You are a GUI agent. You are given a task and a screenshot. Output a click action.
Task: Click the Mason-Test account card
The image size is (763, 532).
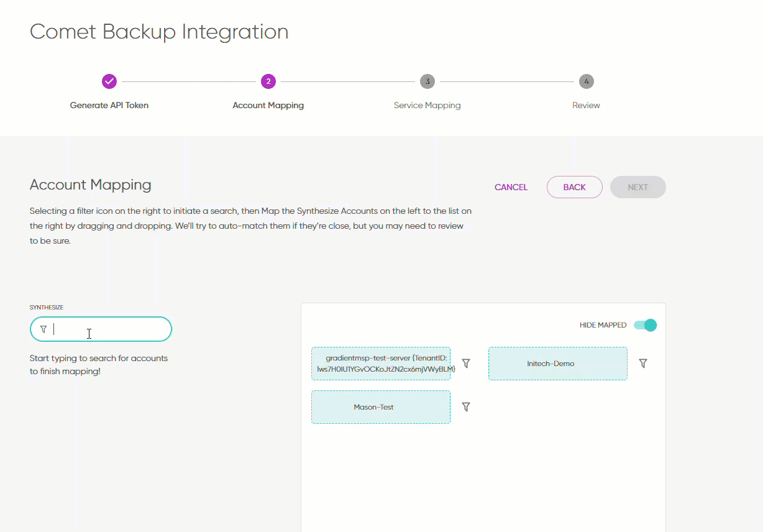(381, 407)
